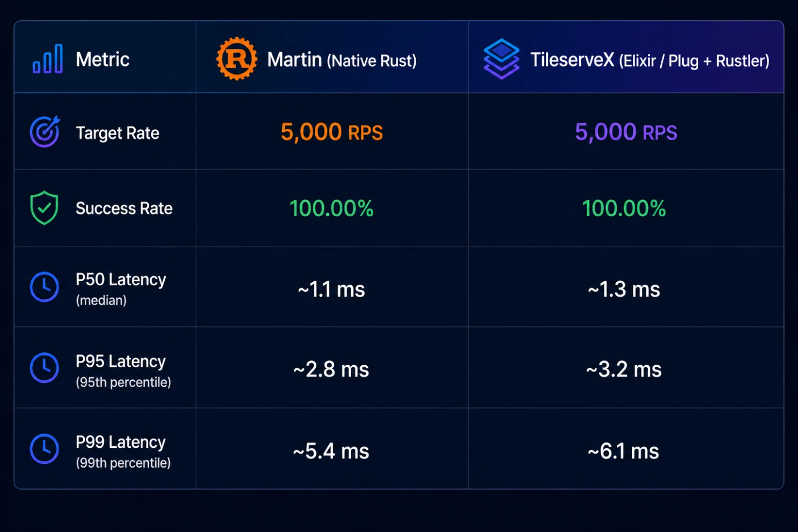Click the clock icon beside P50 Latency
798x532 pixels.
click(44, 287)
